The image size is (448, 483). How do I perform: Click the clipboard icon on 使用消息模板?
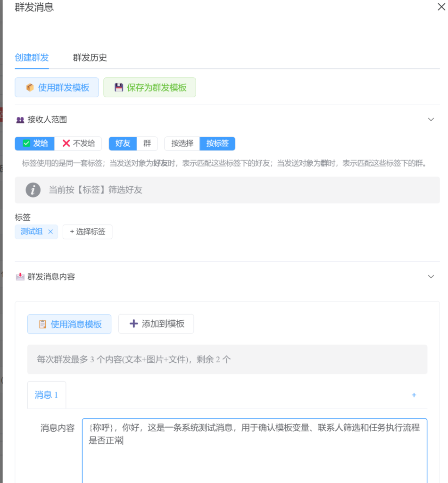(x=42, y=324)
